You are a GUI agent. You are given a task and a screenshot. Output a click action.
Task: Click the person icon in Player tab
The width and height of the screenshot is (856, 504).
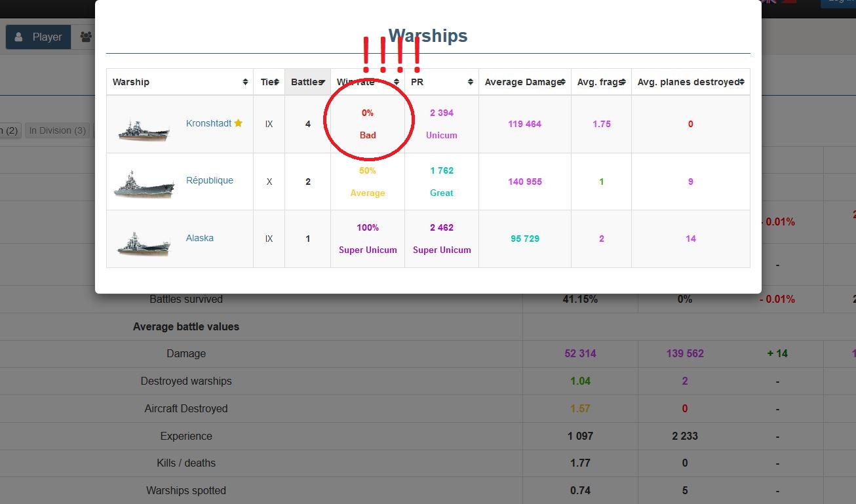tap(19, 37)
